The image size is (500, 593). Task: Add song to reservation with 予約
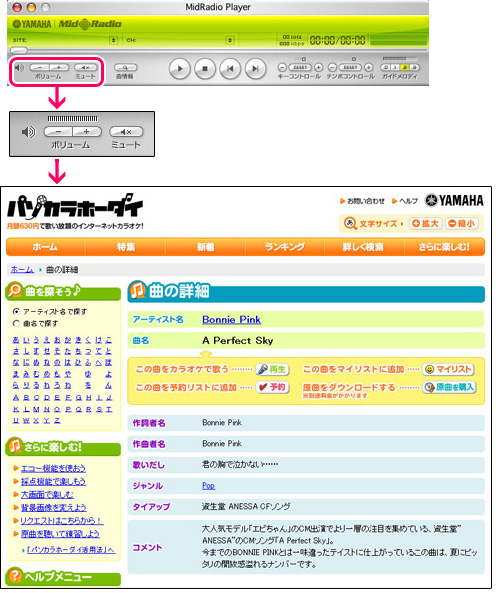pos(272,387)
